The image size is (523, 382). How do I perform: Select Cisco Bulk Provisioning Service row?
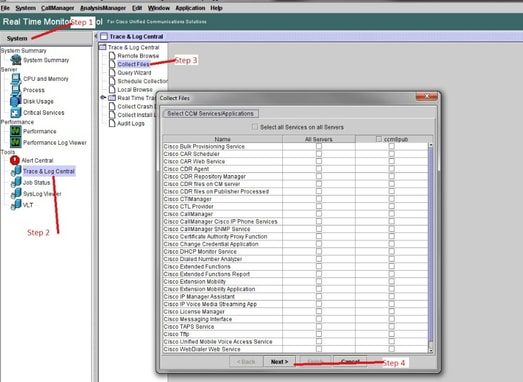tap(295, 146)
